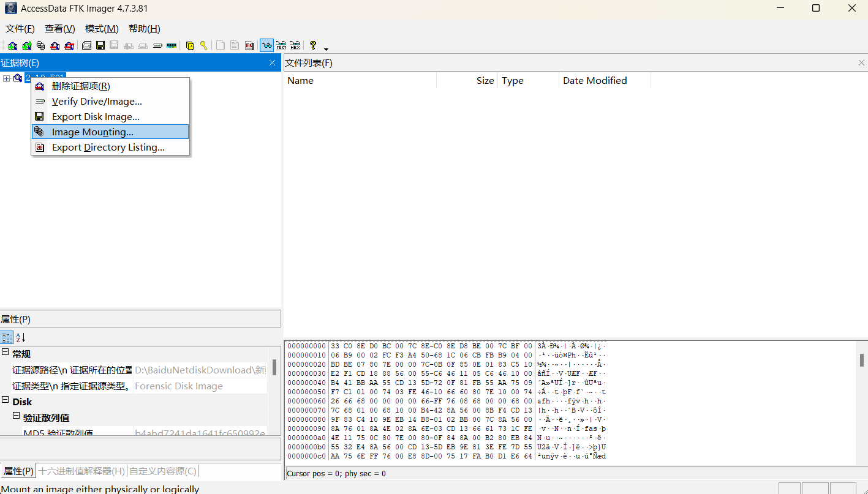
Task: Click the Cursor pos status line
Action: tap(336, 473)
